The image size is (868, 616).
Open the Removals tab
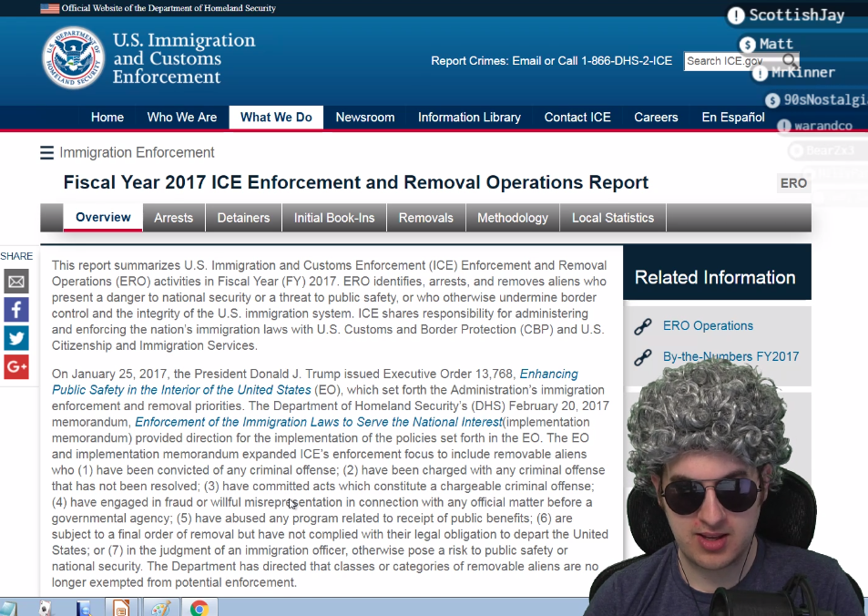(425, 218)
